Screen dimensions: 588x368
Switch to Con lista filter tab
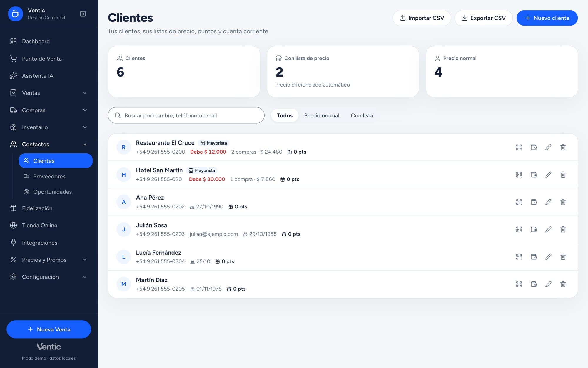coord(362,115)
